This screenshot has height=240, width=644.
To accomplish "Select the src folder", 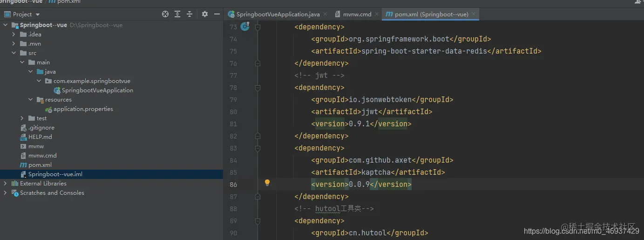I will (x=32, y=53).
